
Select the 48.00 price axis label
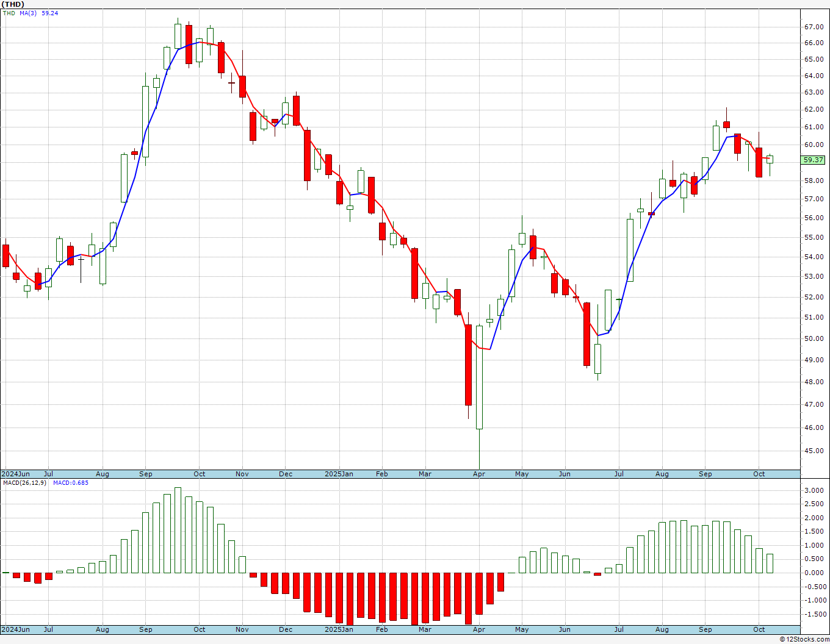[814, 382]
